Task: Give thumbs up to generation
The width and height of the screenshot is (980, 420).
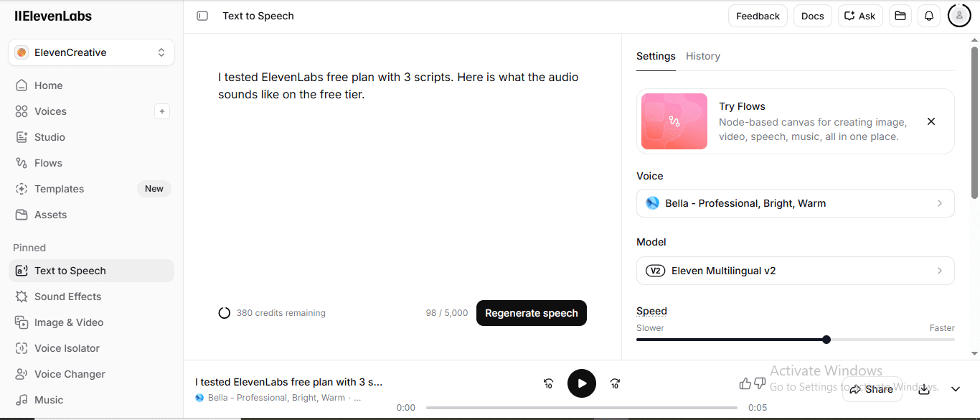Action: point(745,383)
